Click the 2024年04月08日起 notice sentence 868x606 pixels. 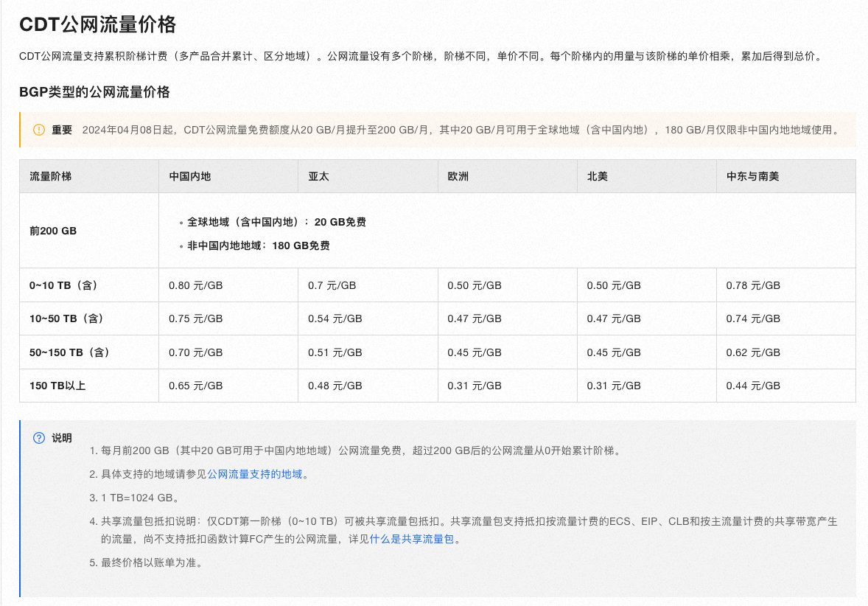pos(462,130)
